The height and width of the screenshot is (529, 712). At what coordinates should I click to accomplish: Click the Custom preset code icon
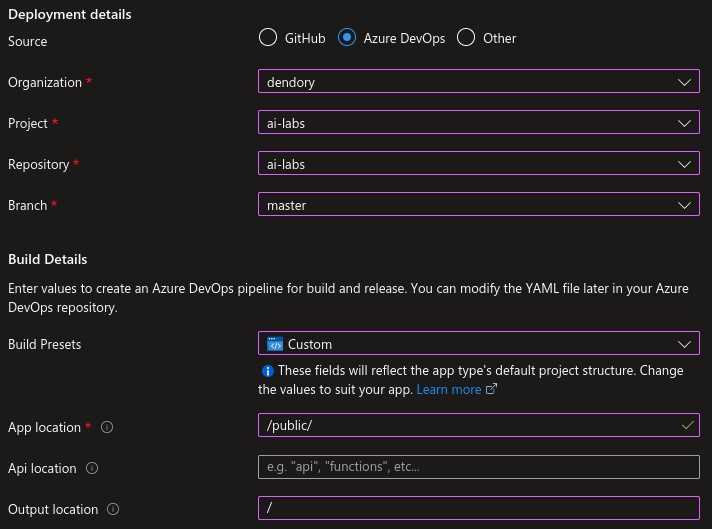[275, 344]
